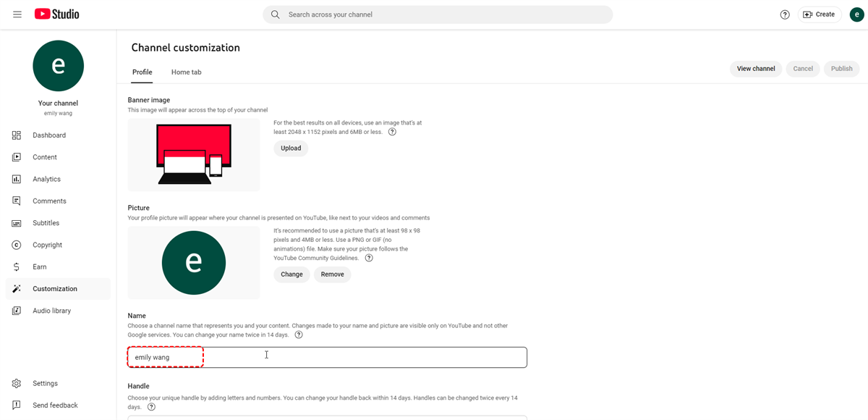
Task: Click the banner image help icon
Action: click(392, 132)
